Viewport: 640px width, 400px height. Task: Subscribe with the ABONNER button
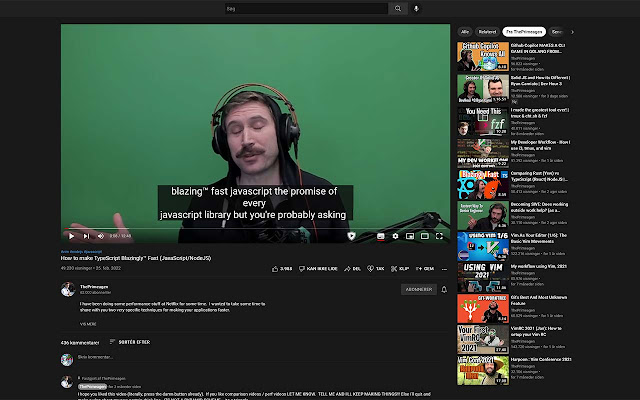pos(418,289)
